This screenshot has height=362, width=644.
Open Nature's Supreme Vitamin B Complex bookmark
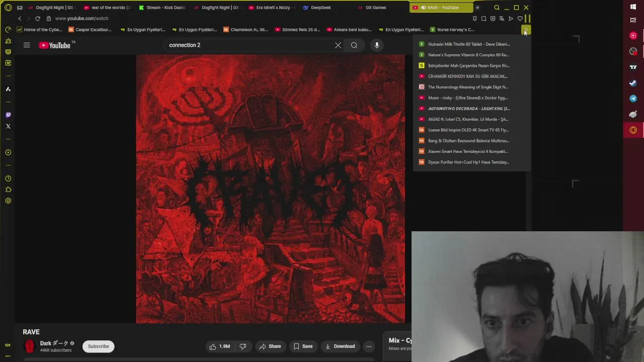471,55
